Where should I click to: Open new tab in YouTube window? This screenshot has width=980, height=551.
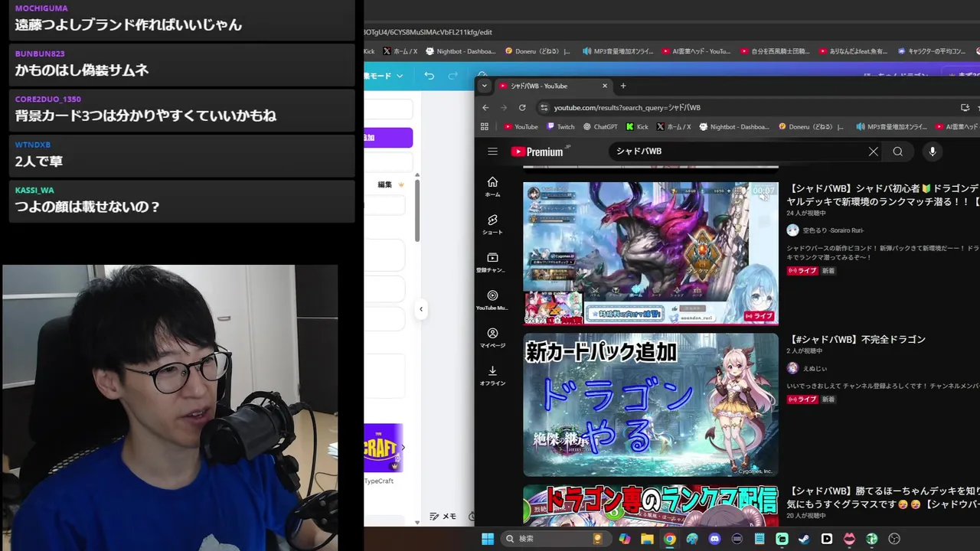pos(623,86)
